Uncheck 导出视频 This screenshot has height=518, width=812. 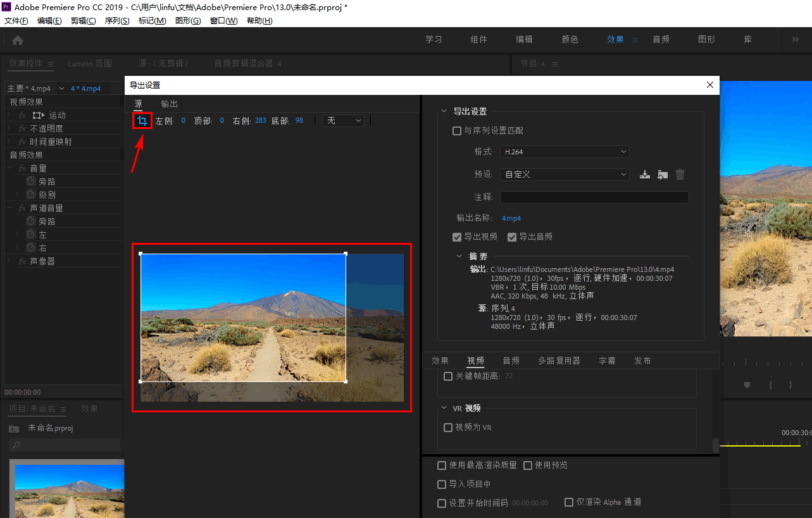click(x=456, y=237)
